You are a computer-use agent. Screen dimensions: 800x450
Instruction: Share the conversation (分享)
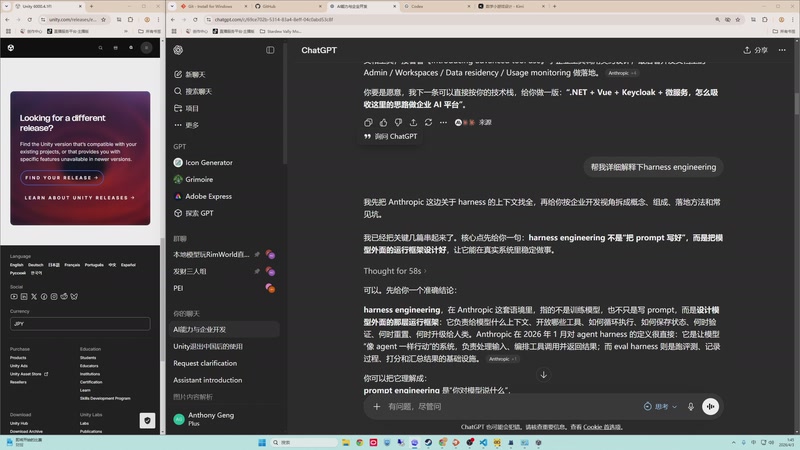click(x=755, y=50)
